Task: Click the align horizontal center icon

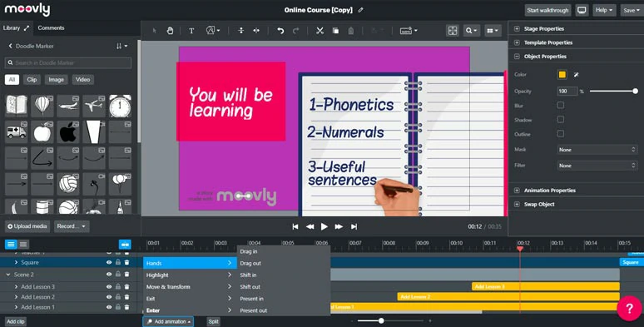Action: [x=256, y=31]
